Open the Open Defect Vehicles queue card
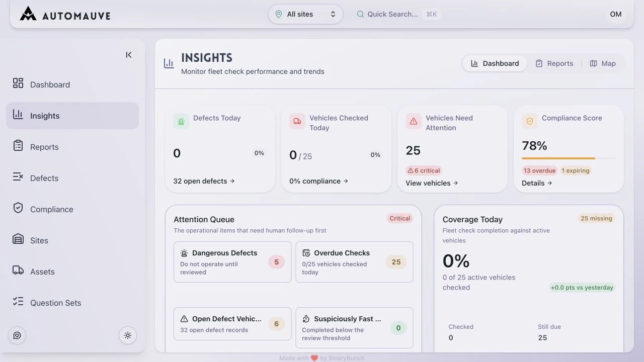 pyautogui.click(x=232, y=324)
